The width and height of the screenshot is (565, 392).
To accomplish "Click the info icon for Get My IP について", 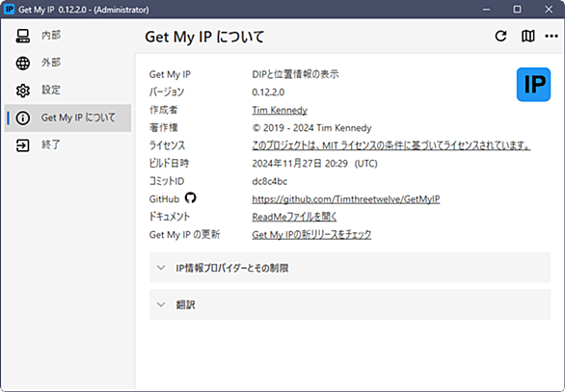I will click(23, 118).
